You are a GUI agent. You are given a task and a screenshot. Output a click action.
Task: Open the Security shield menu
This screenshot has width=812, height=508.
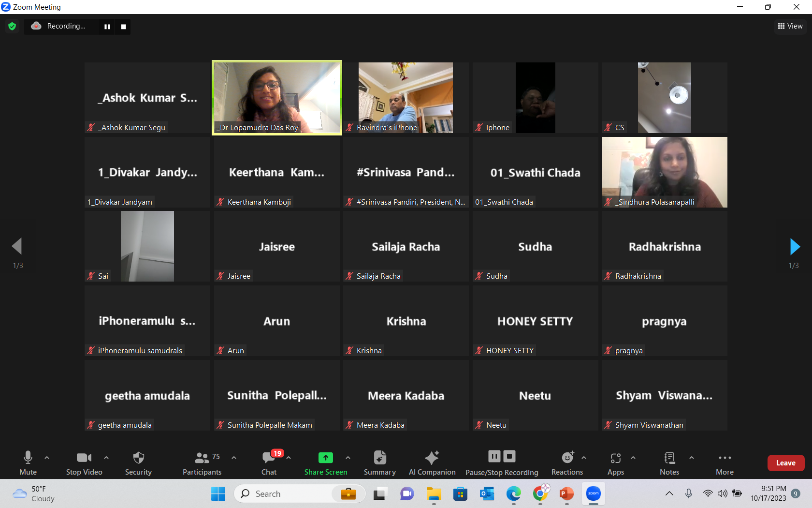[138, 463]
